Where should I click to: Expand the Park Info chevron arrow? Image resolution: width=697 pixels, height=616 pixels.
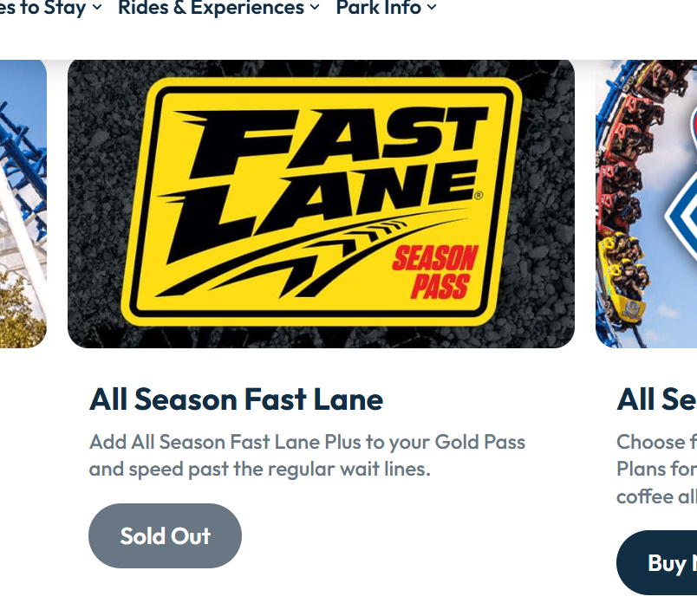click(x=432, y=8)
